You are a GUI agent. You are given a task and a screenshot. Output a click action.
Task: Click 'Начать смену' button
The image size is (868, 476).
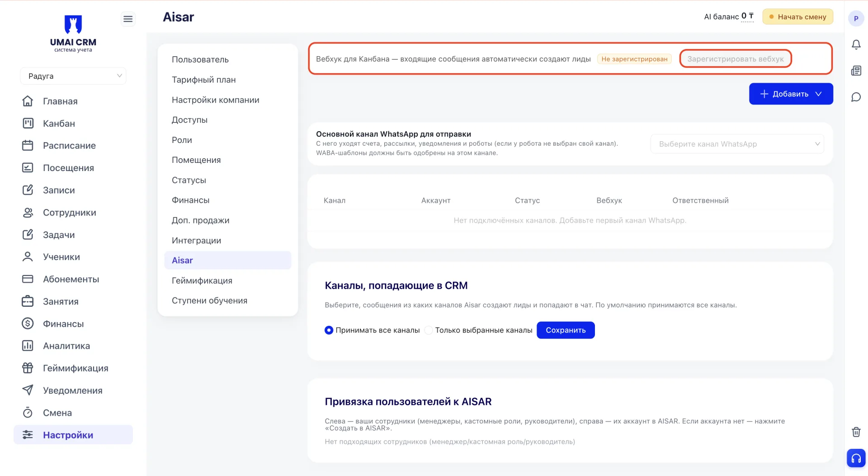coord(797,17)
